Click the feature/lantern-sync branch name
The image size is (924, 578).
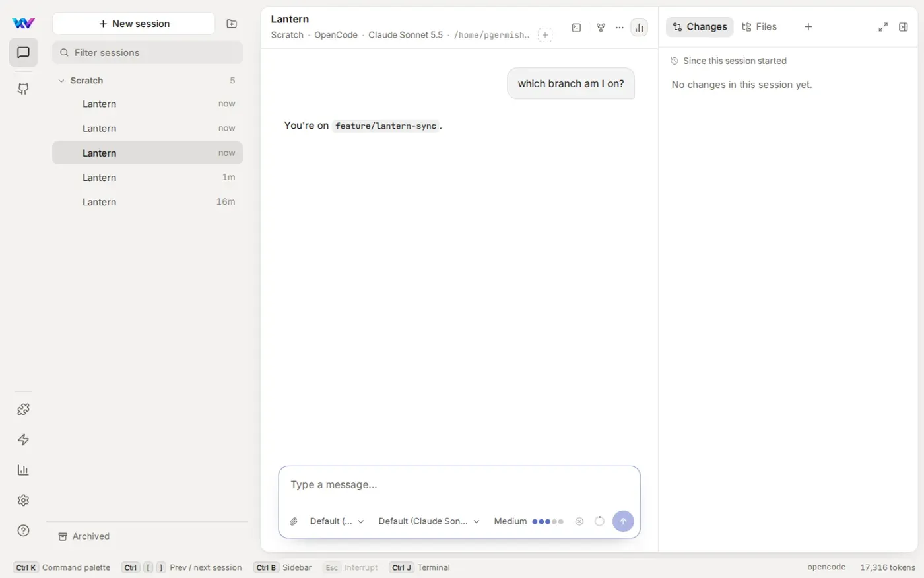pyautogui.click(x=385, y=126)
